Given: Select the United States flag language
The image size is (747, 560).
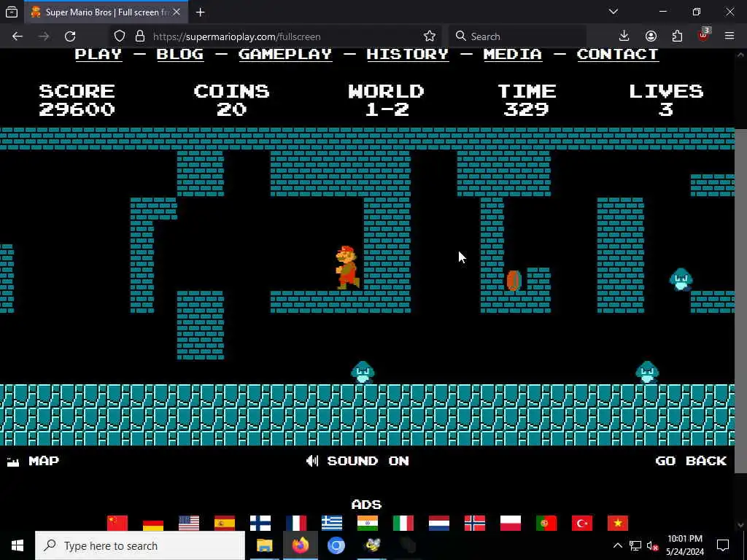Looking at the screenshot, I should (189, 523).
